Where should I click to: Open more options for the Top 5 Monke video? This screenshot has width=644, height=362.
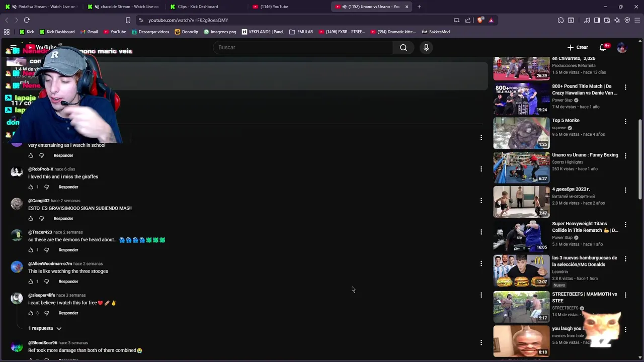625,121
